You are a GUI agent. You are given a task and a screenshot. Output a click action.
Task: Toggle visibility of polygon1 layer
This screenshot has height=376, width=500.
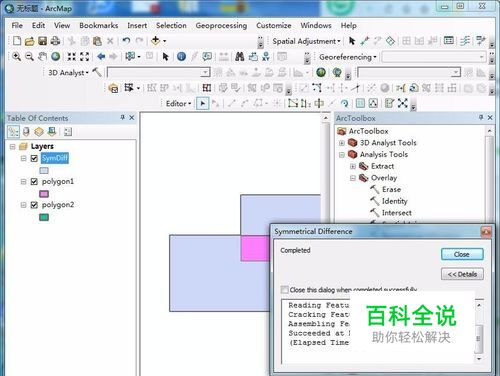[x=34, y=182]
